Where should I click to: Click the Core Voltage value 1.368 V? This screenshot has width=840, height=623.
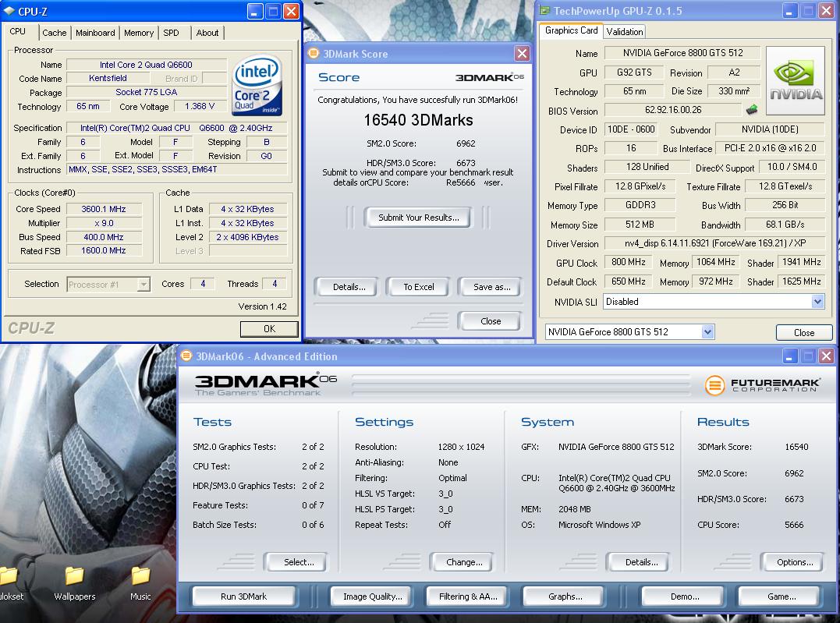click(x=200, y=106)
